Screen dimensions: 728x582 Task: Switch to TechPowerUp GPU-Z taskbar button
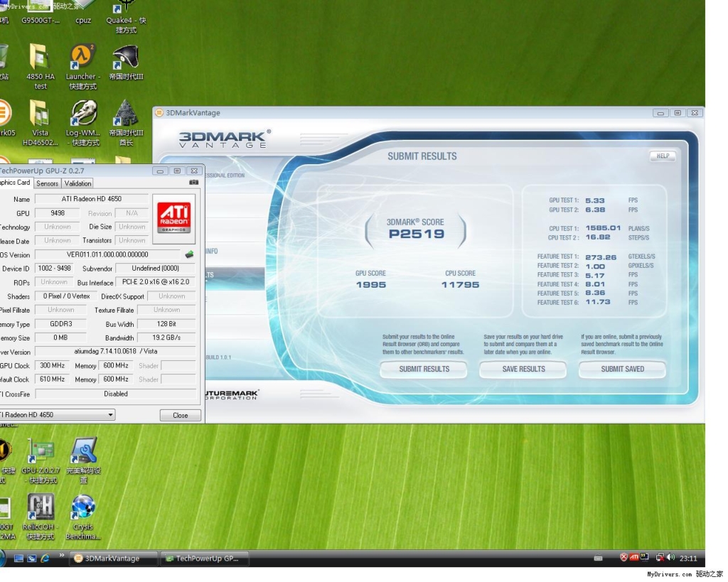pos(204,559)
